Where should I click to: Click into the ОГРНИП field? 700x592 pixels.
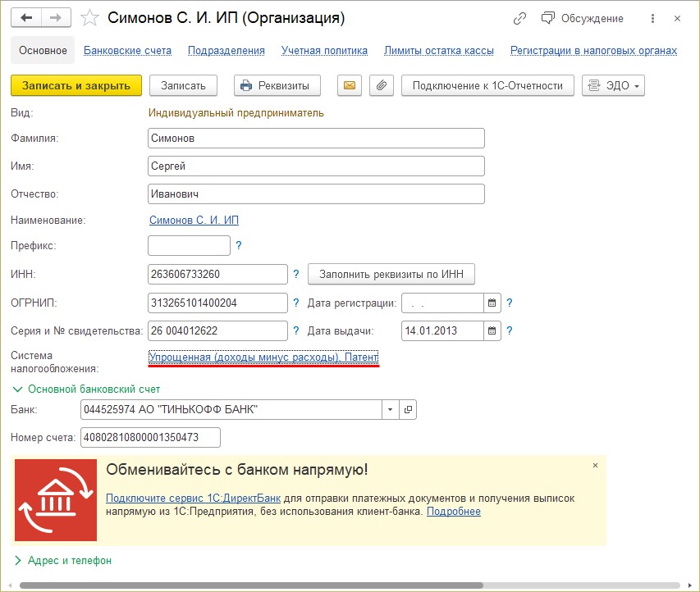[x=217, y=303]
